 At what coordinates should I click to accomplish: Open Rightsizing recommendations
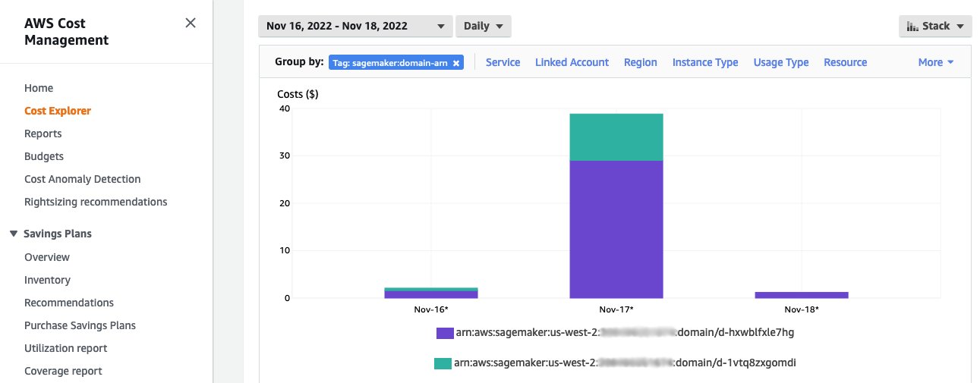tap(96, 202)
